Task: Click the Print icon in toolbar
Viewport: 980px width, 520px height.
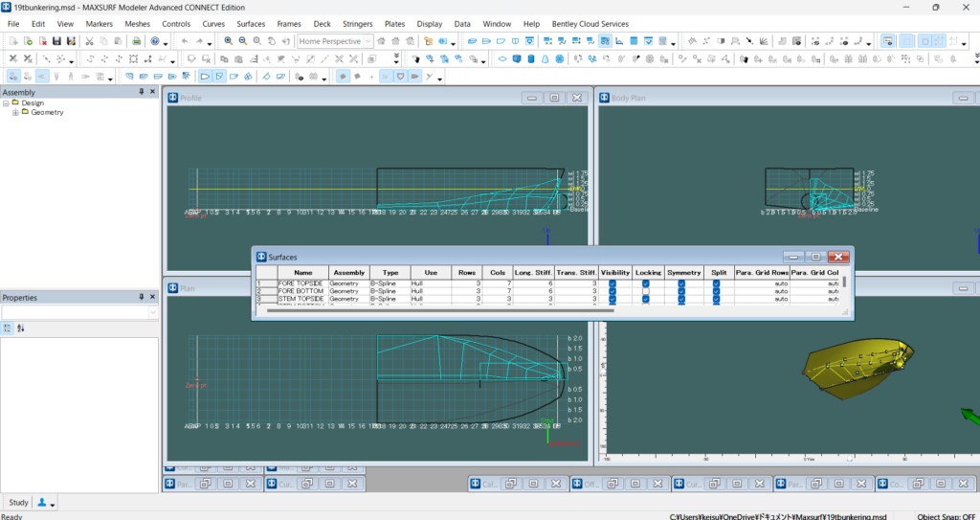Action: [x=137, y=41]
